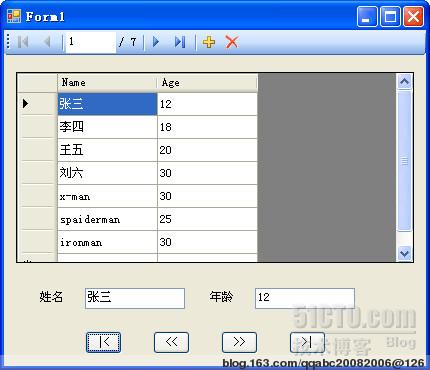430x370 pixels.
Task: Click the age cell 20 in 王五 row
Action: [x=207, y=150]
